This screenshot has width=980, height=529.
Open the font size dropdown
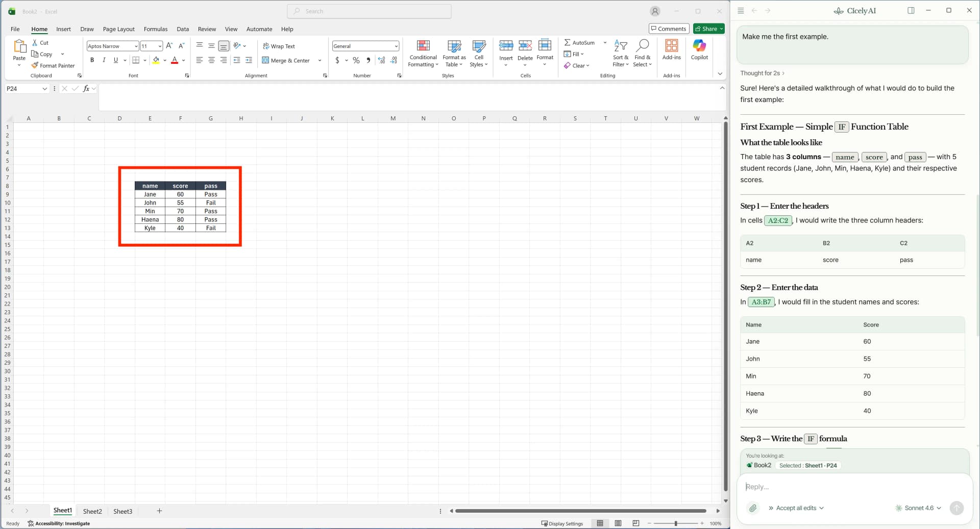(160, 46)
